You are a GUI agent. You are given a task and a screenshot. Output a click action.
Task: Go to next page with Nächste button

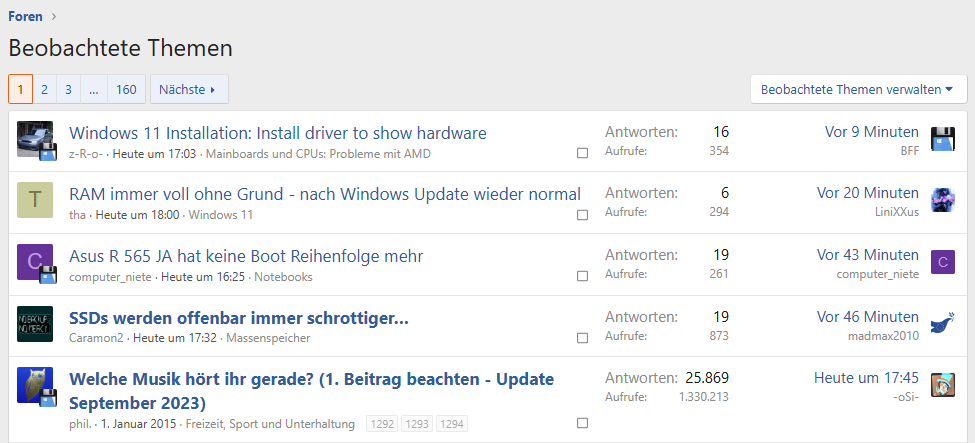pyautogui.click(x=189, y=90)
